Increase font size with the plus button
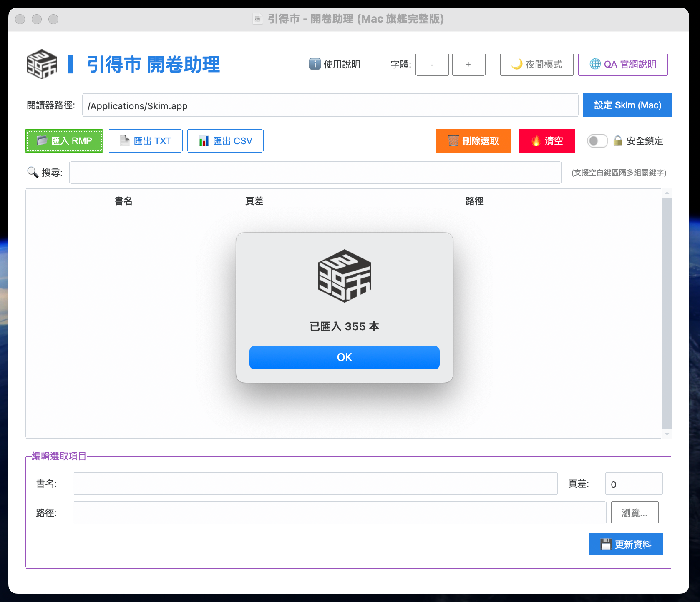 point(468,64)
